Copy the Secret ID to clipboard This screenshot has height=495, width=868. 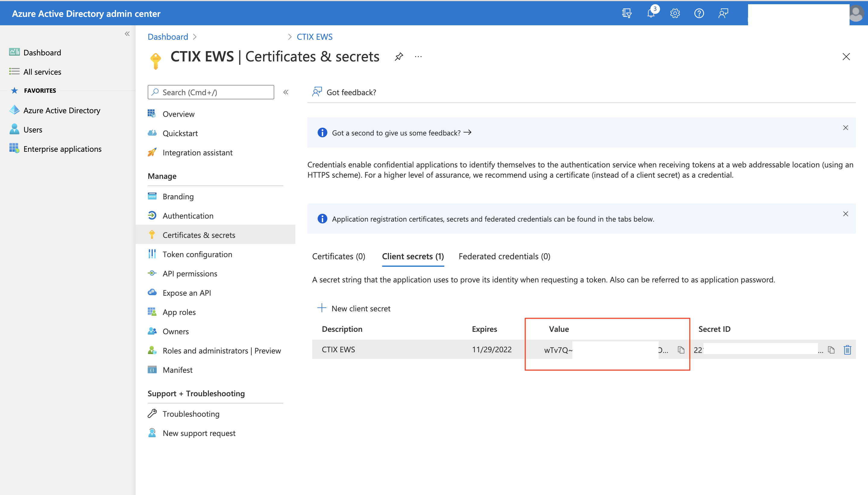[831, 350]
